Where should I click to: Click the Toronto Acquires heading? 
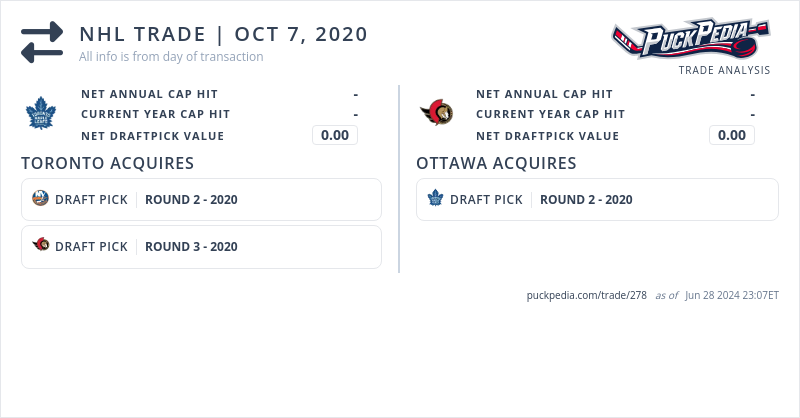(107, 163)
